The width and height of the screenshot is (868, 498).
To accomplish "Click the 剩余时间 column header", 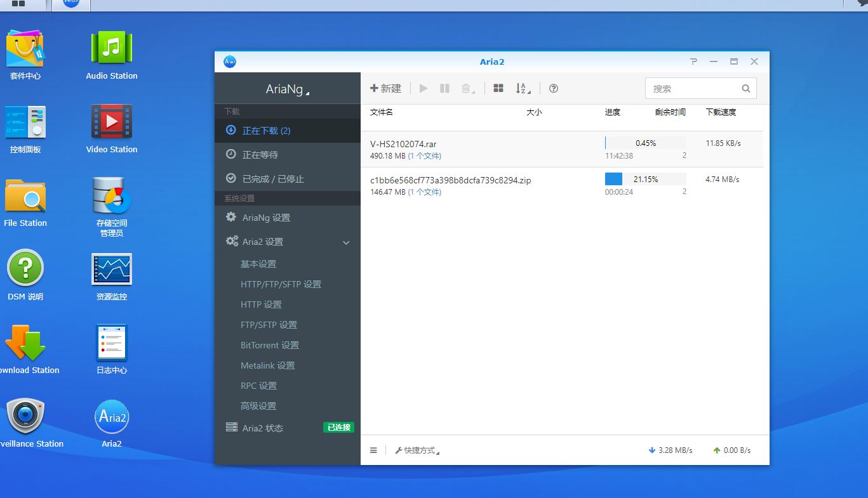I will click(671, 112).
